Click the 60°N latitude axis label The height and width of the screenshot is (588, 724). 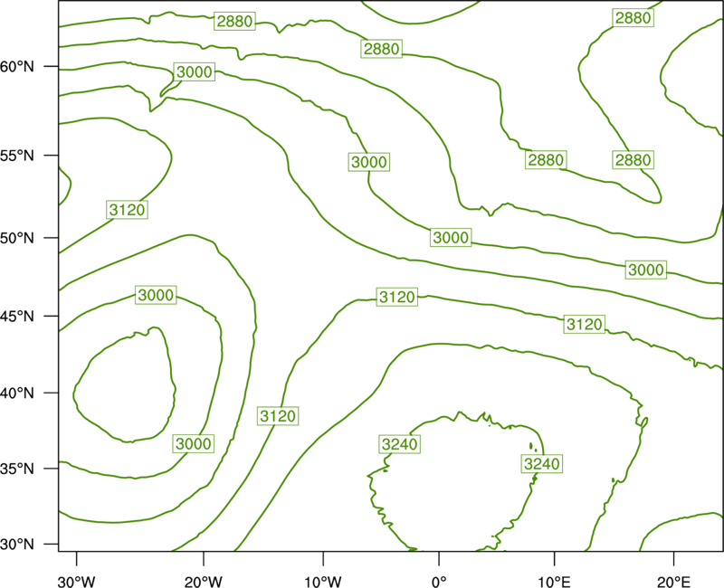pyautogui.click(x=17, y=66)
